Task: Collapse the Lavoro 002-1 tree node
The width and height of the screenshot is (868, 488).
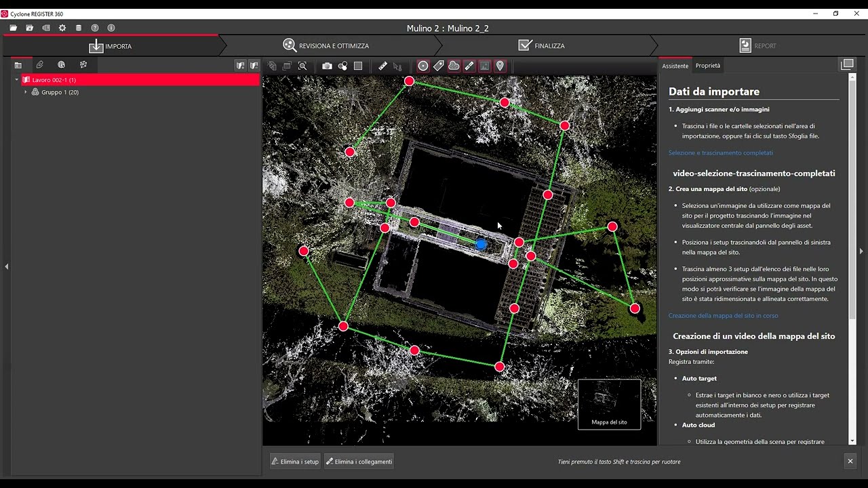Action: pos(17,80)
